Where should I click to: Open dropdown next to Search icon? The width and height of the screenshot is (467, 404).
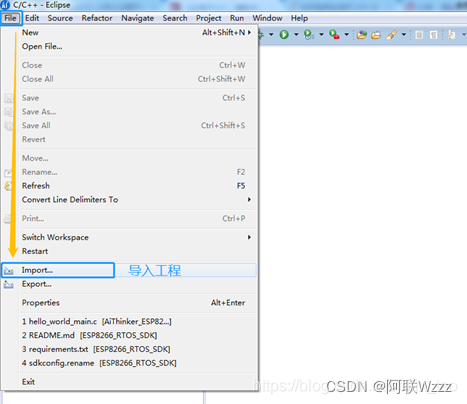[404, 34]
